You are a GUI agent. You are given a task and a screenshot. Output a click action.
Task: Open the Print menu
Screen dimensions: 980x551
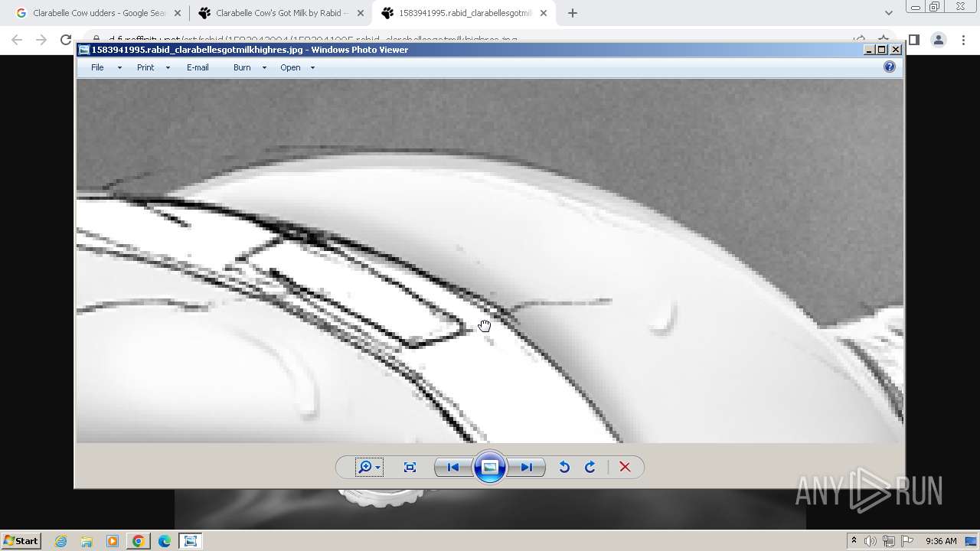click(x=145, y=67)
